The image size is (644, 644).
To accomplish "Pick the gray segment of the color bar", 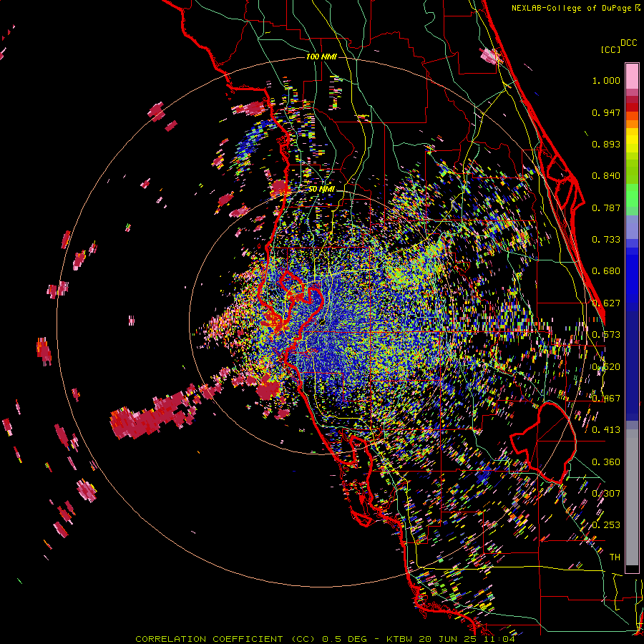I will point(632,497).
